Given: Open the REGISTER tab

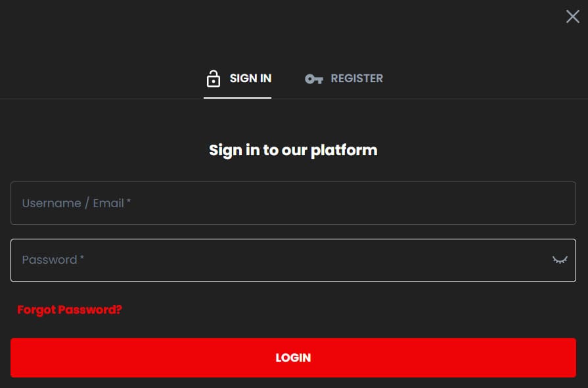Looking at the screenshot, I should pyautogui.click(x=356, y=78).
